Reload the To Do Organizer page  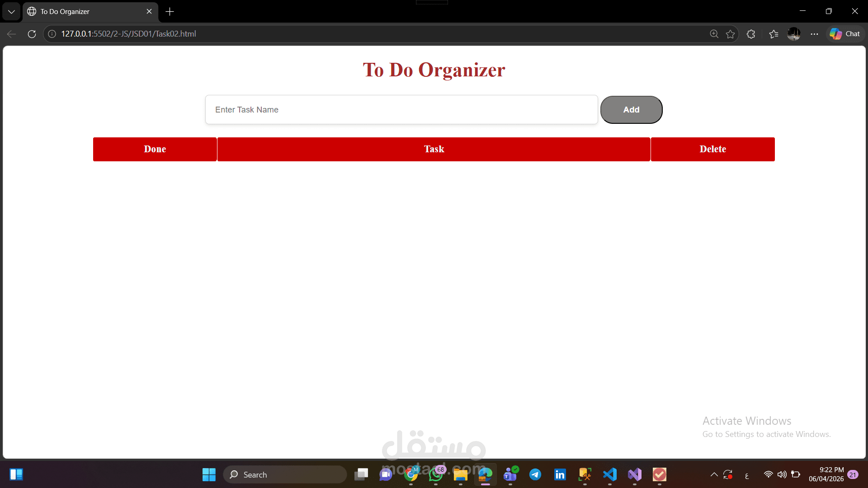pyautogui.click(x=32, y=33)
